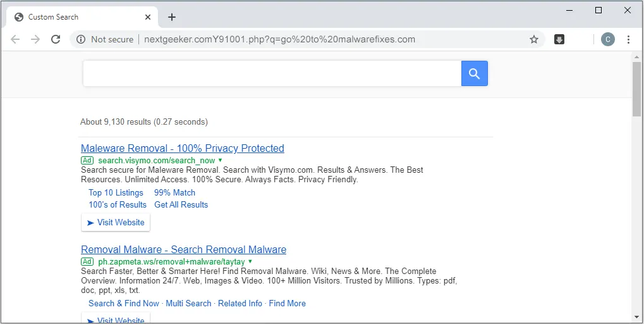
Task: Click the ph.zapmeta.ws/removal+malware/taytay green URL
Action: [x=172, y=262]
